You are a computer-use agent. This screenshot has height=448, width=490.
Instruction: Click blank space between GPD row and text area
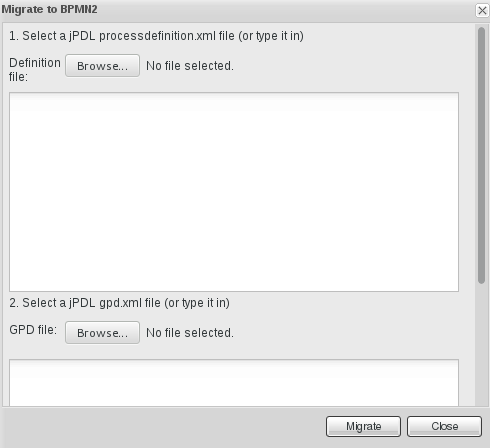coord(234,352)
